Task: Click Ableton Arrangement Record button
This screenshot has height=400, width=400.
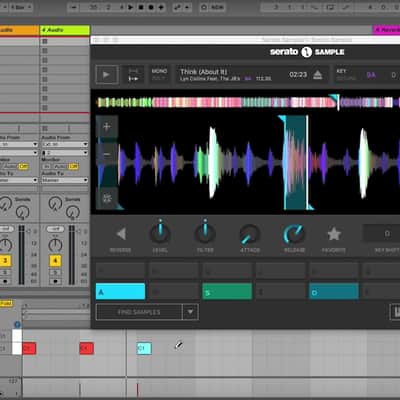Action: tap(151, 7)
